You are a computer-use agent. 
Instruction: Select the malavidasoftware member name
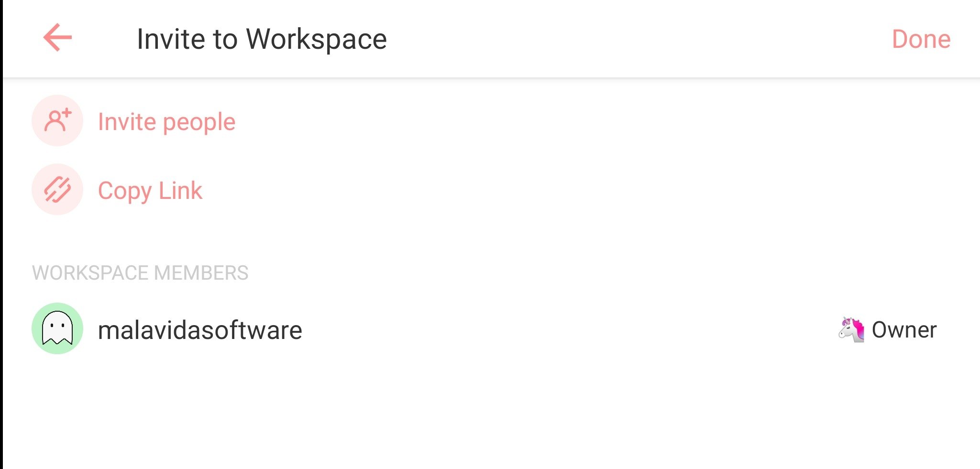click(200, 330)
